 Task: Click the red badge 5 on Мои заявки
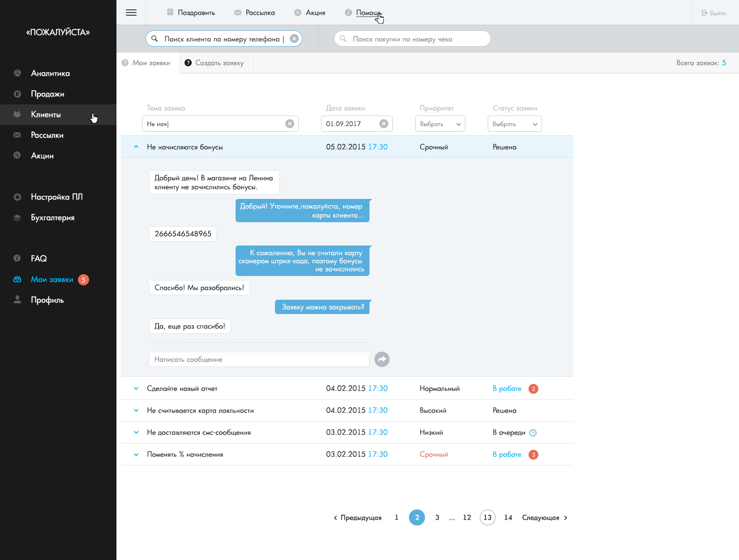(x=83, y=280)
